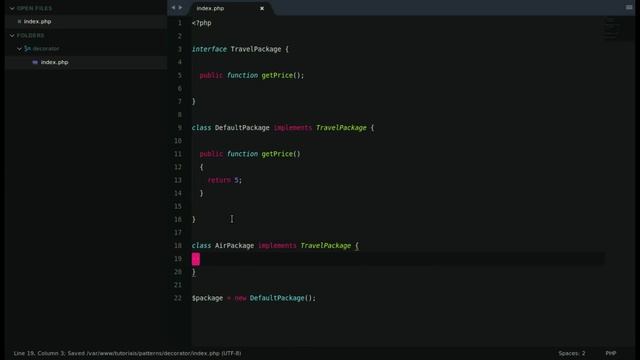The height and width of the screenshot is (360, 640).
Task: Click the 'AirPackage' class name
Action: pos(234,246)
